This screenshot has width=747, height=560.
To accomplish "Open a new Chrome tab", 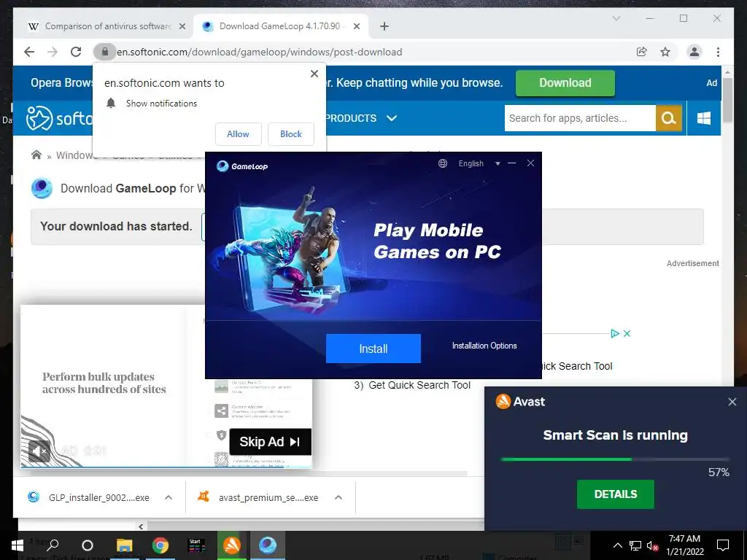I will [384, 26].
